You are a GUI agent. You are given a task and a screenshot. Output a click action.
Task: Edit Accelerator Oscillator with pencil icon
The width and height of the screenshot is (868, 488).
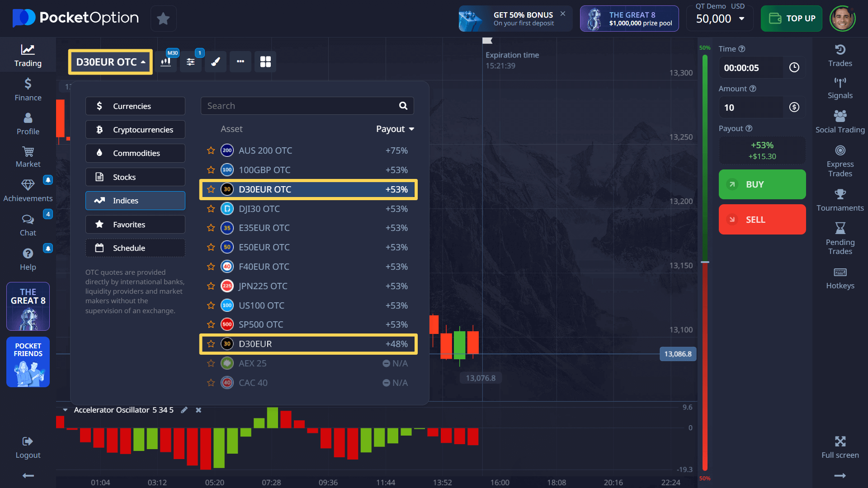[x=184, y=410]
